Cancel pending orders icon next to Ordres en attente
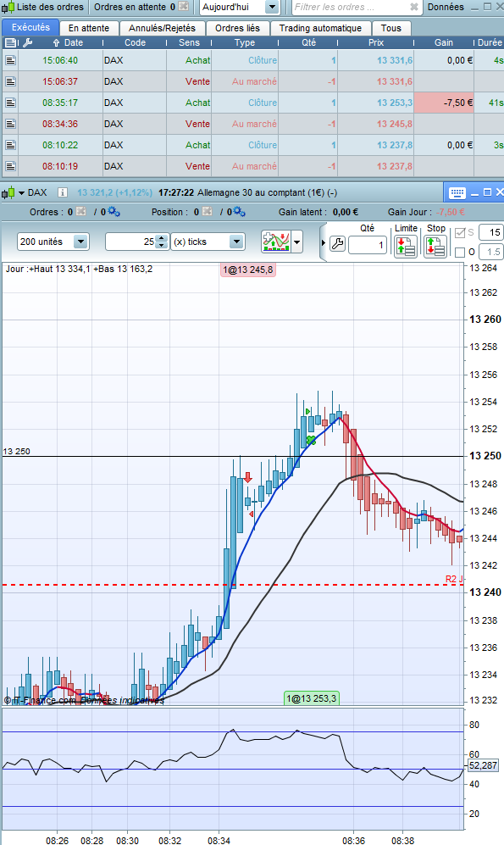Viewport: 504px width, 845px height. pos(184,7)
